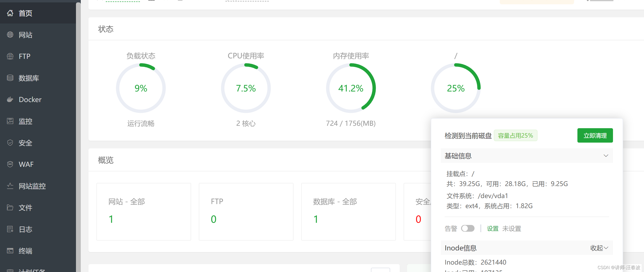Select 日志 in the sidebar
Screen dimensions: 644x272
pyautogui.click(x=38, y=229)
